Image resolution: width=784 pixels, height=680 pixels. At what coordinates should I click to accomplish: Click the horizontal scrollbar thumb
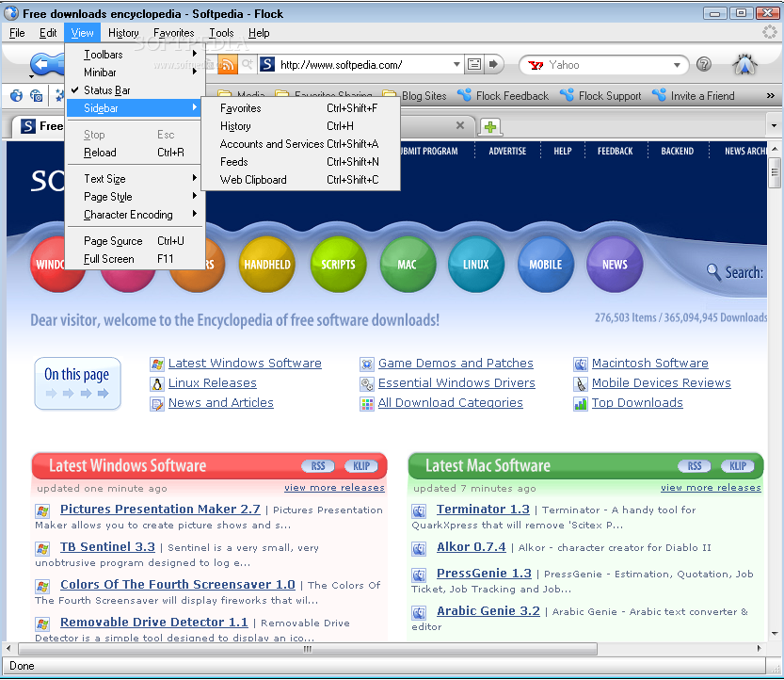pos(308,650)
